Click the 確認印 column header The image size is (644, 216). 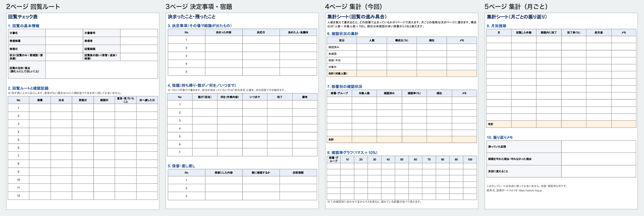tap(104, 100)
